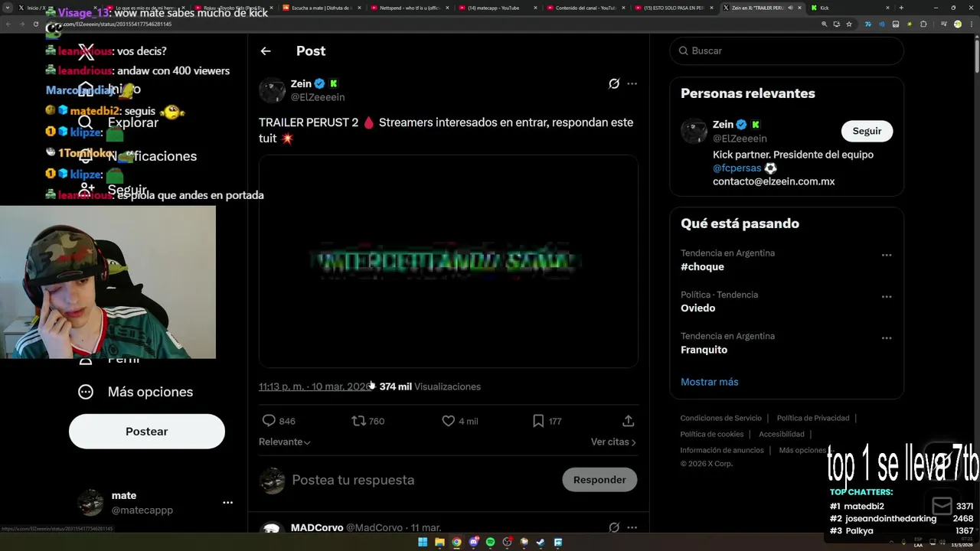This screenshot has width=980, height=551.
Task: Open options for #choque trend
Action: pyautogui.click(x=887, y=255)
